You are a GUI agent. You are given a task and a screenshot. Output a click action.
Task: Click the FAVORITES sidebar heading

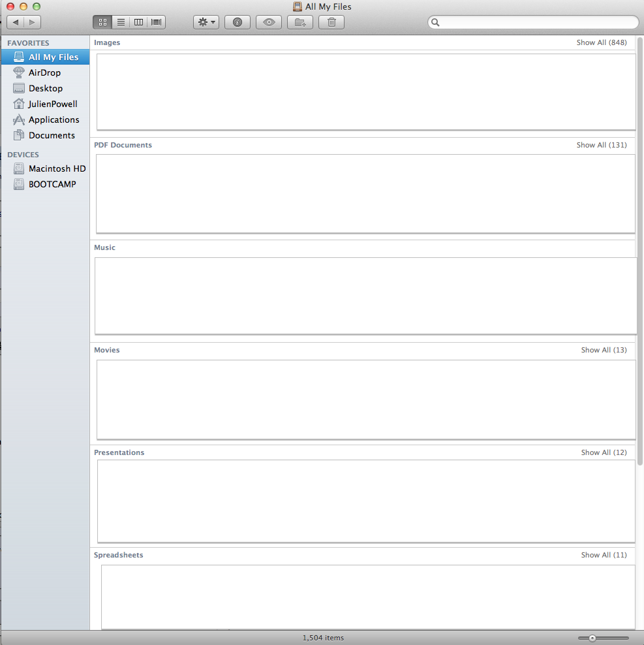28,43
